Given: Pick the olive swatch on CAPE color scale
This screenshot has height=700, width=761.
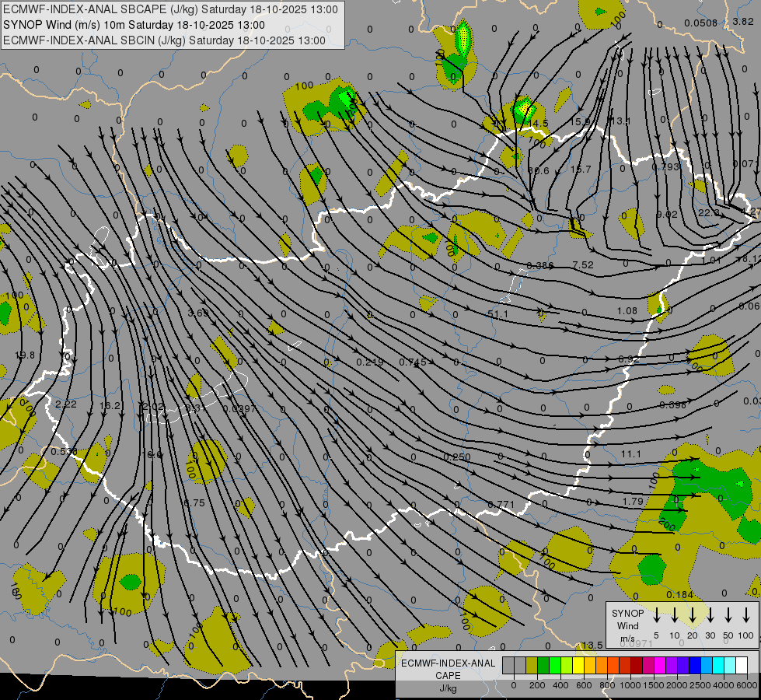Looking at the screenshot, I should tap(532, 666).
